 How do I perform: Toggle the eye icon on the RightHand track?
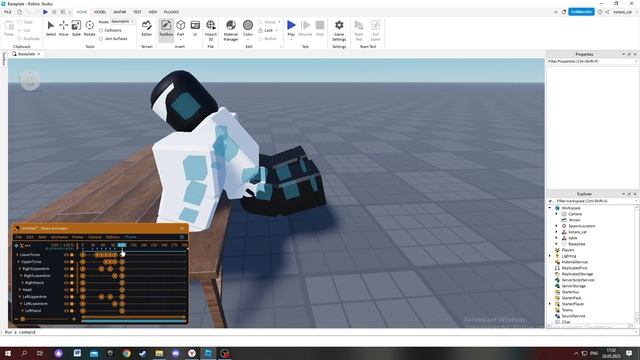pos(66,283)
